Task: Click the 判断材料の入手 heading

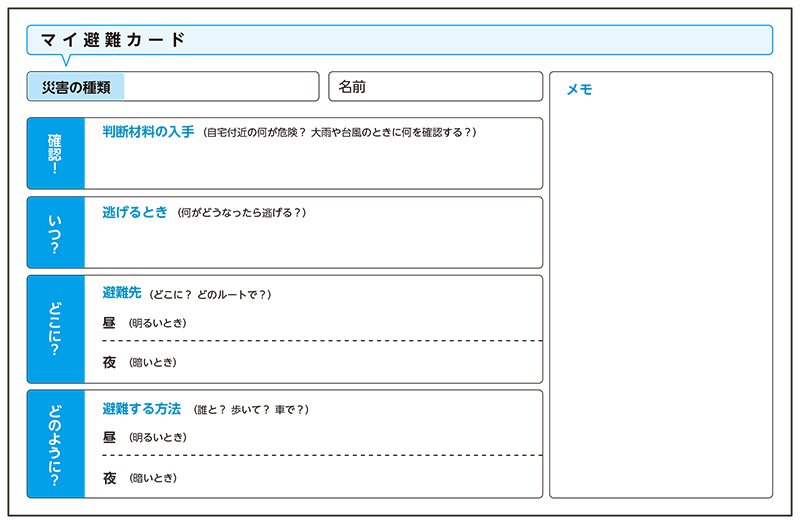Action: pyautogui.click(x=148, y=132)
